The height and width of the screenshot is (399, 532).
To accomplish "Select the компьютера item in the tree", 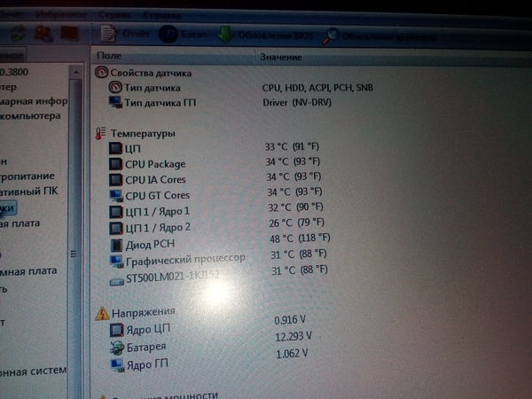I will point(30,116).
